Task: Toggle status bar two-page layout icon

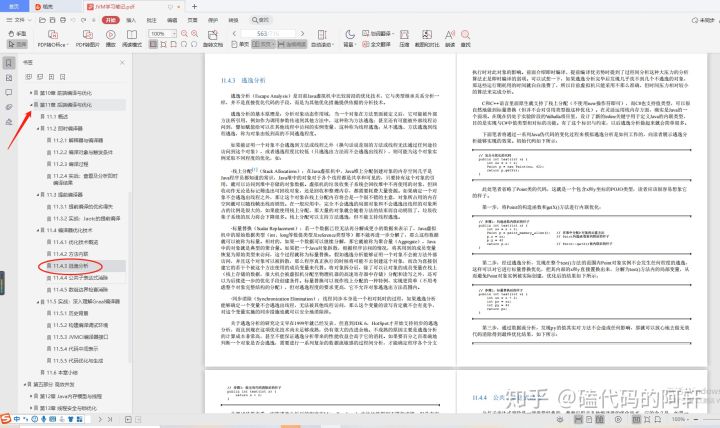Action: 600,419
